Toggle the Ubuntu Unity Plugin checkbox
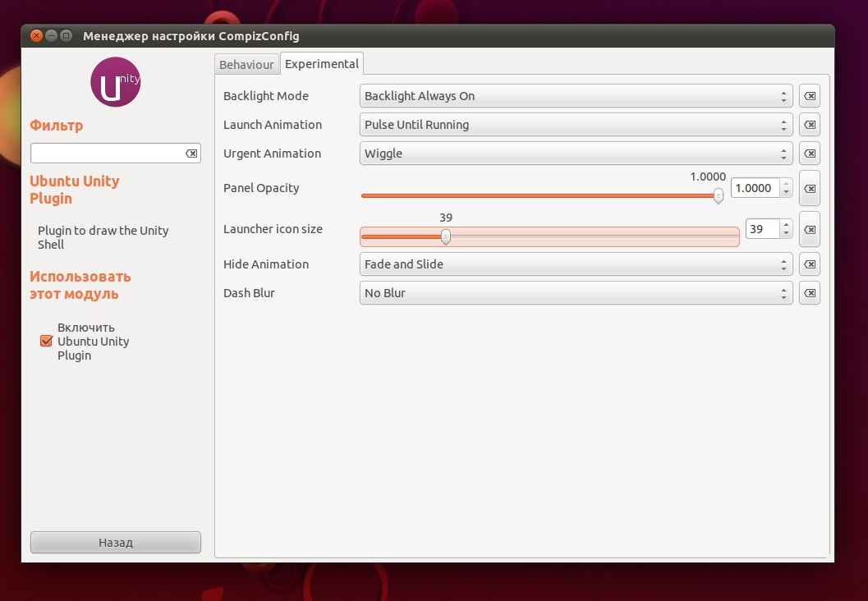Viewport: 868px width, 601px height. tap(47, 341)
